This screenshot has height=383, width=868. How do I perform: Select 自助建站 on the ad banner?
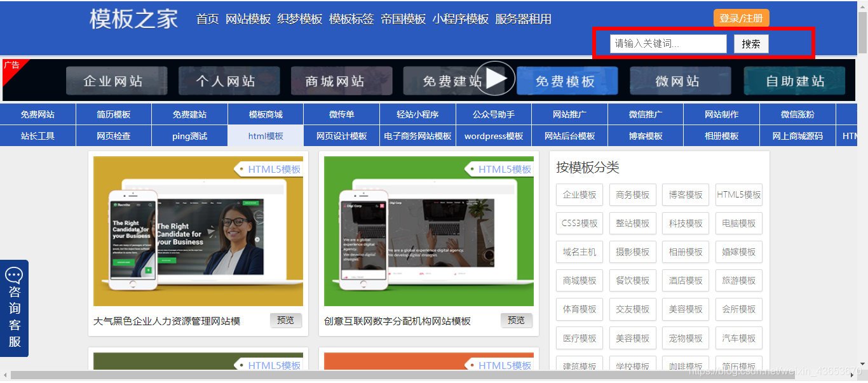click(794, 81)
